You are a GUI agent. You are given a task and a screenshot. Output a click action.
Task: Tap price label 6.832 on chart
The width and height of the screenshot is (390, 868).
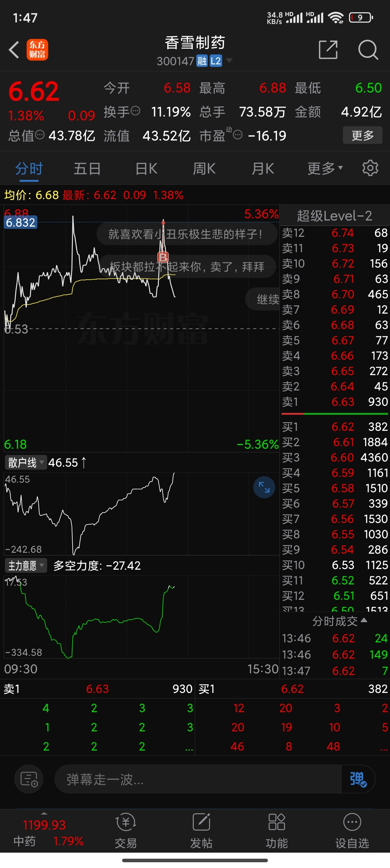(20, 222)
